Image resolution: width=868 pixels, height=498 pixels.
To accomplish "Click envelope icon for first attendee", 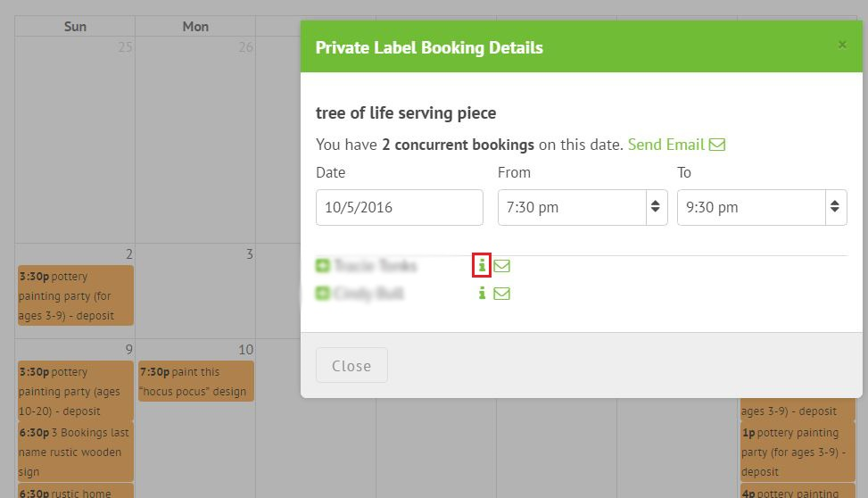I will (501, 266).
